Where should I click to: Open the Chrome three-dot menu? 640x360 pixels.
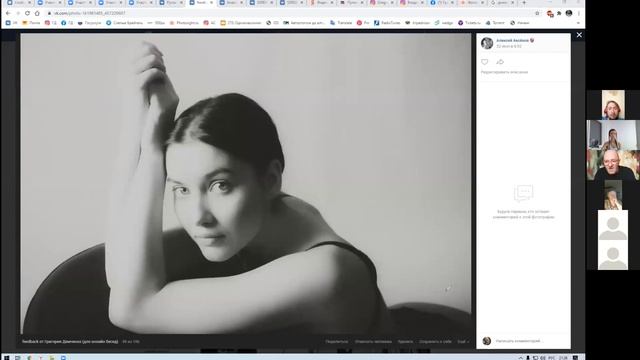point(579,13)
